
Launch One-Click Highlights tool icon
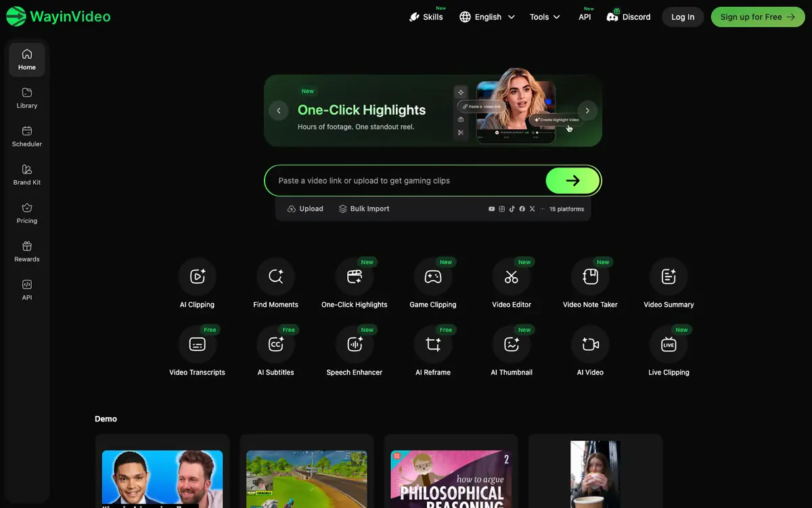[x=355, y=276]
